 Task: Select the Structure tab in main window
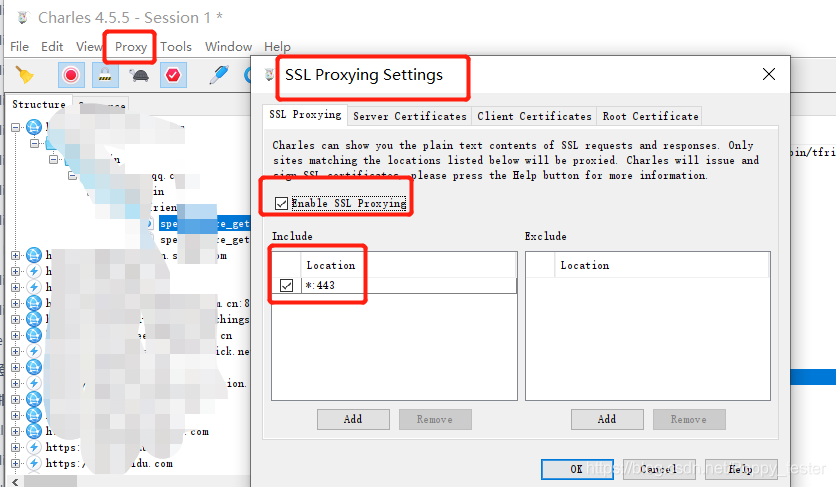(x=39, y=105)
